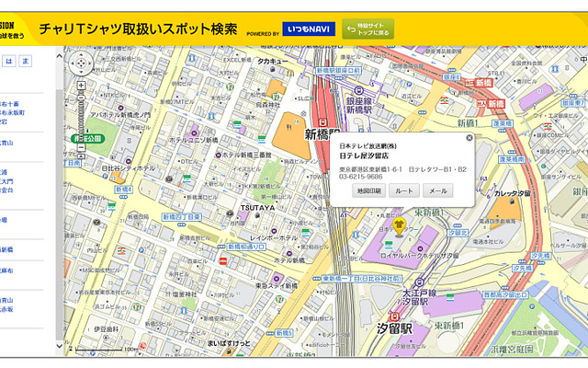
Task: Pan map west with compass left arrow
Action: click(x=73, y=63)
